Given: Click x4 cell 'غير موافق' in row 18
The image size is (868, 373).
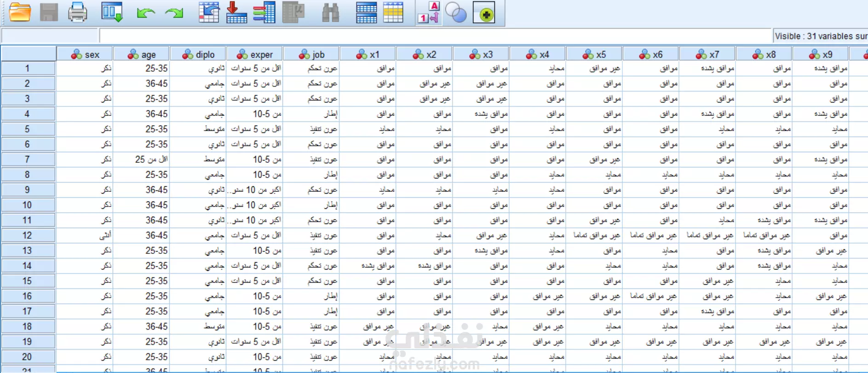Looking at the screenshot, I should (538, 326).
